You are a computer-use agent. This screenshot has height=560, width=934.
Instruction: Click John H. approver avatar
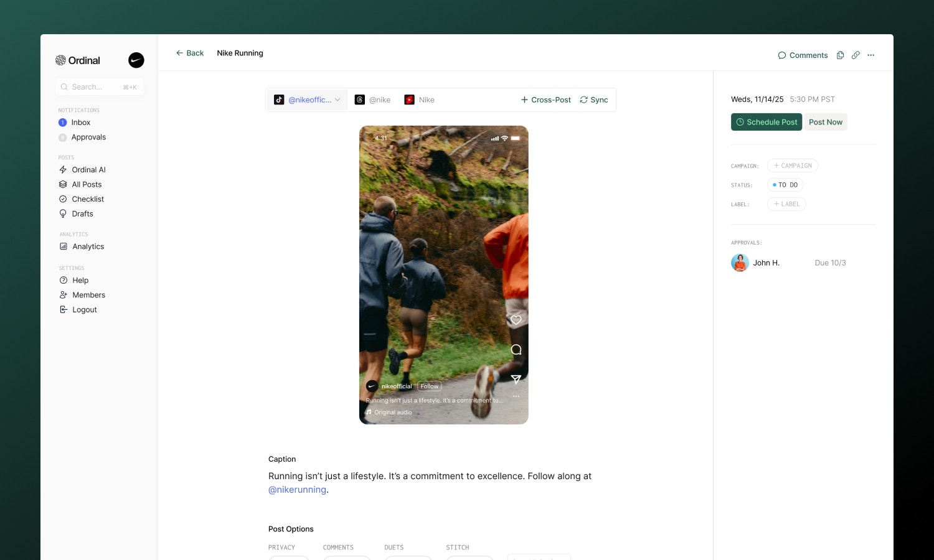pos(740,263)
